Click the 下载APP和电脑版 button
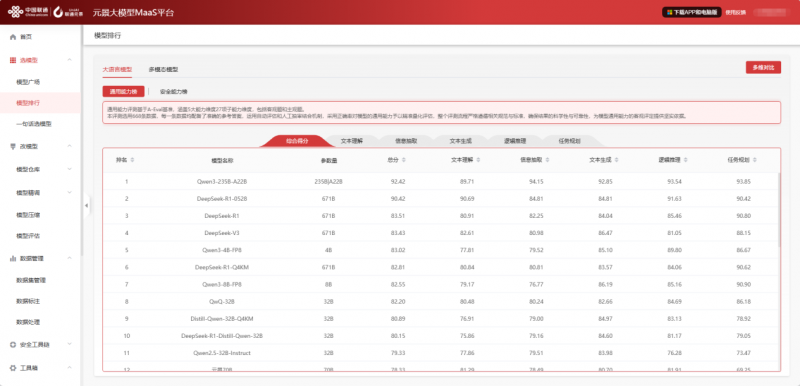The height and width of the screenshot is (386, 800). (x=691, y=12)
